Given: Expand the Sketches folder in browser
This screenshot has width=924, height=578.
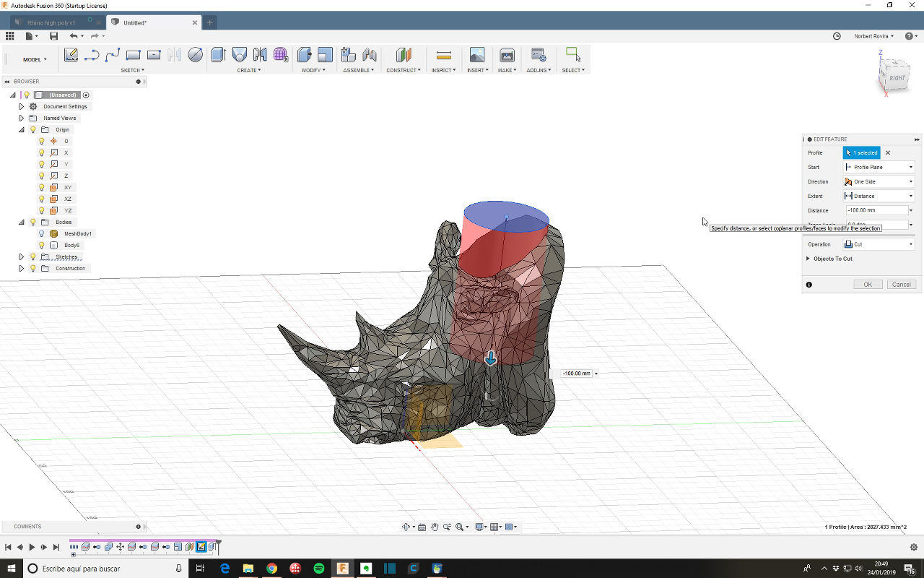Looking at the screenshot, I should point(22,256).
